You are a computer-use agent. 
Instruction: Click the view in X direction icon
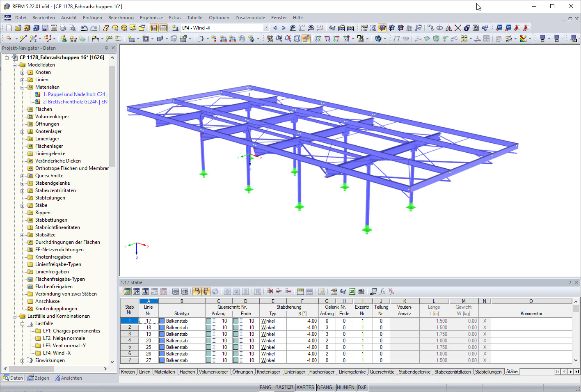(318, 39)
